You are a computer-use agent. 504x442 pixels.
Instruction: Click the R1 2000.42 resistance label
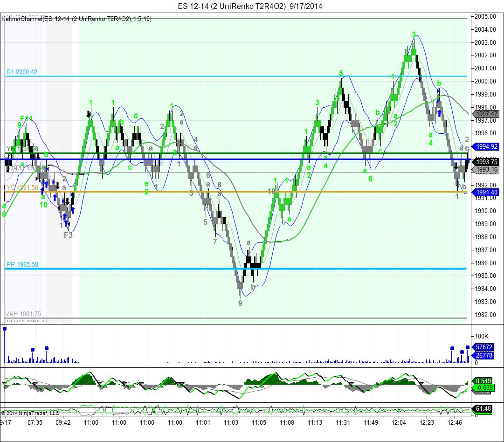tap(22, 72)
